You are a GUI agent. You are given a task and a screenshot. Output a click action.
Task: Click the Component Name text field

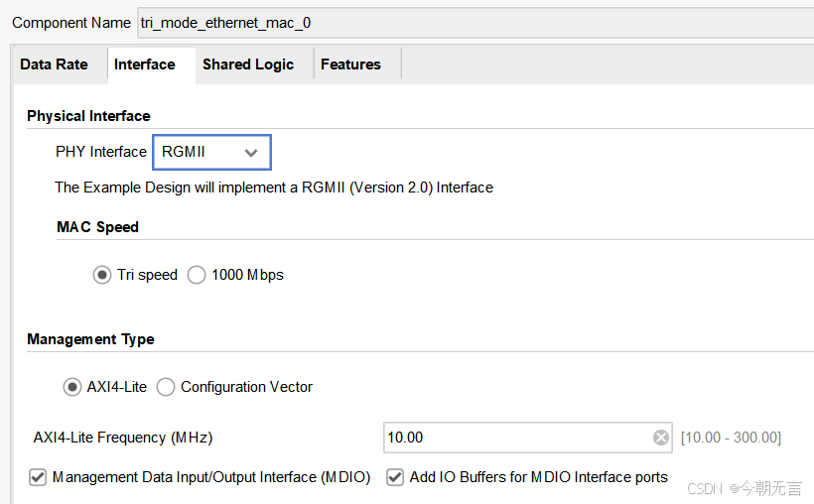tap(475, 23)
